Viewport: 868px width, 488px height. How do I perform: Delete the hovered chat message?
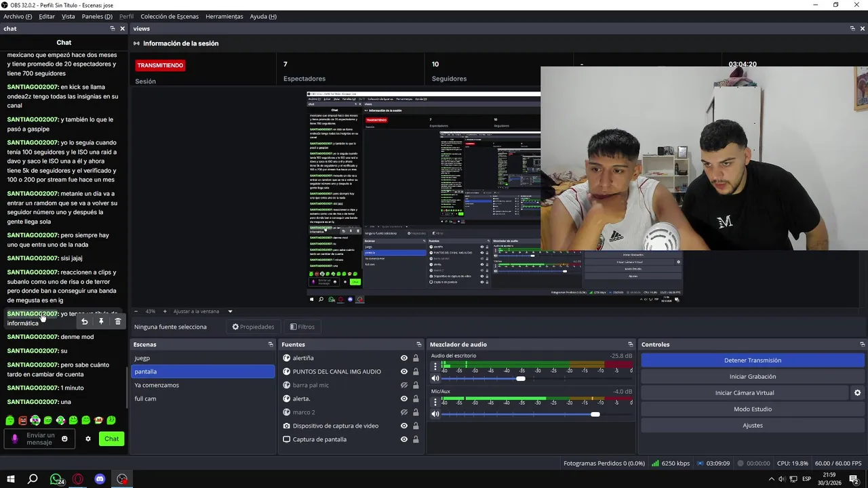tap(117, 321)
